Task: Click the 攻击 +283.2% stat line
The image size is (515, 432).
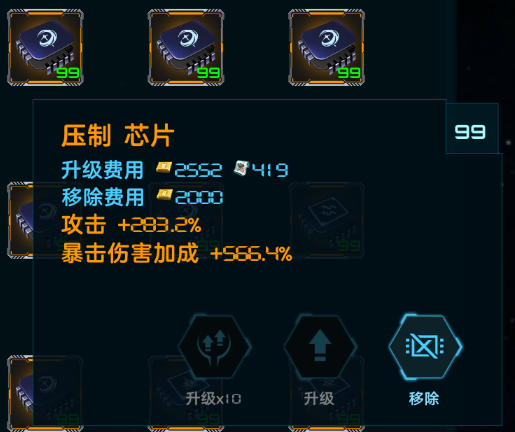Action: click(x=131, y=225)
